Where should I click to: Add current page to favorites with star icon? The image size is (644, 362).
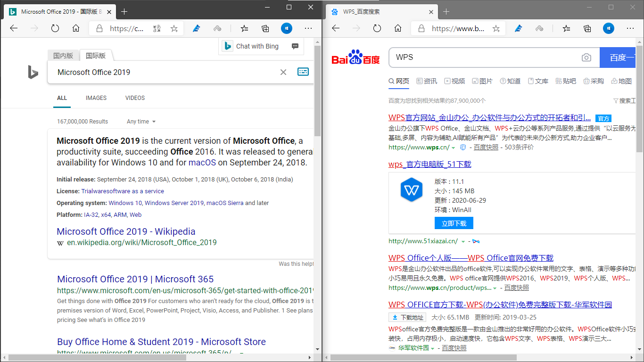tap(174, 28)
